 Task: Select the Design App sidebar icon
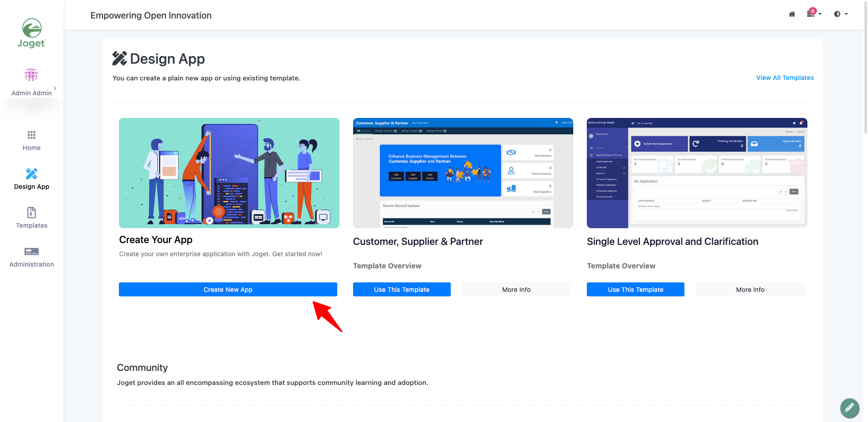click(32, 173)
